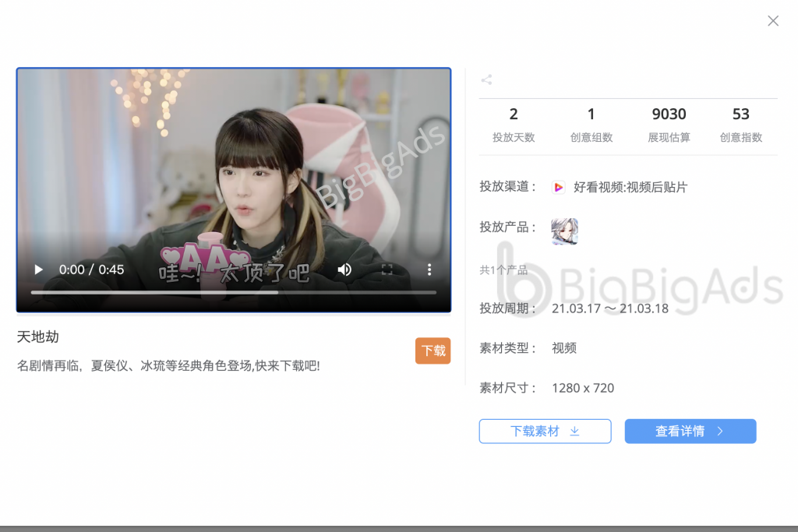
Task: Click the 53 创意指数 value
Action: tap(741, 114)
